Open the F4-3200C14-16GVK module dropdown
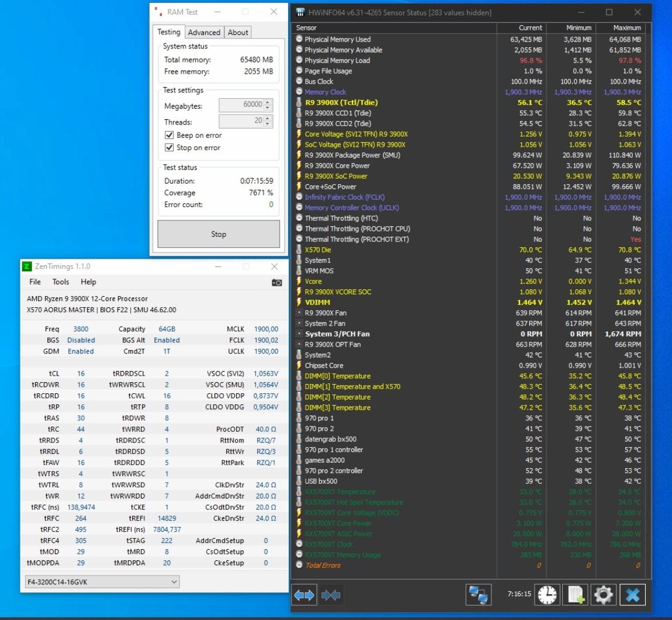Image resolution: width=672 pixels, height=620 pixels. (102, 581)
